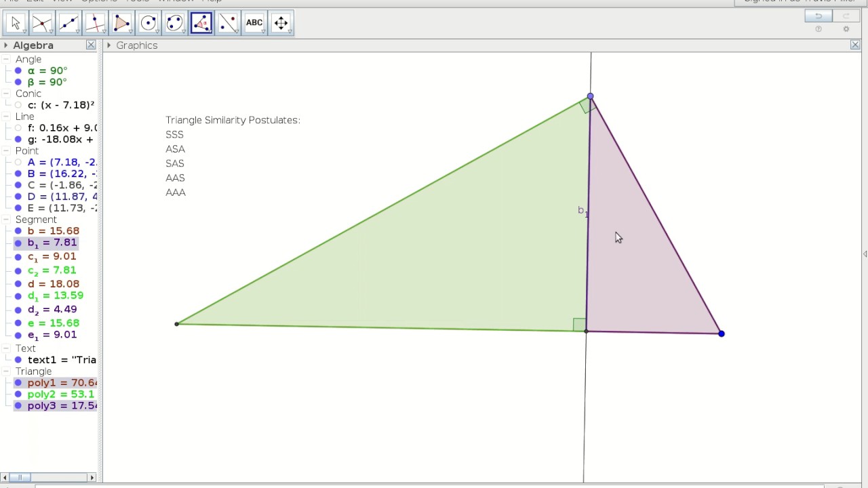Collapse the Text group in Algebra
This screenshot has height=488, width=868.
(x=5, y=348)
